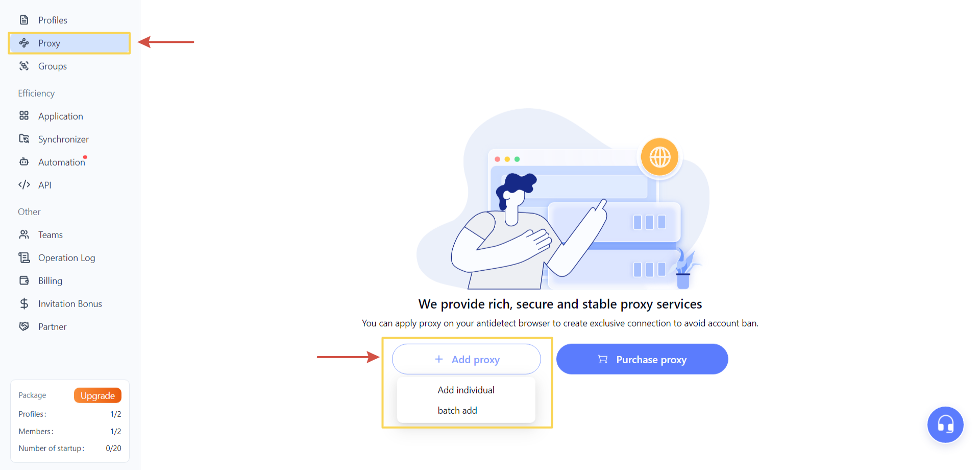The image size is (980, 470).
Task: Click the shopping cart icon on Purchase proxy
Action: [x=603, y=359]
